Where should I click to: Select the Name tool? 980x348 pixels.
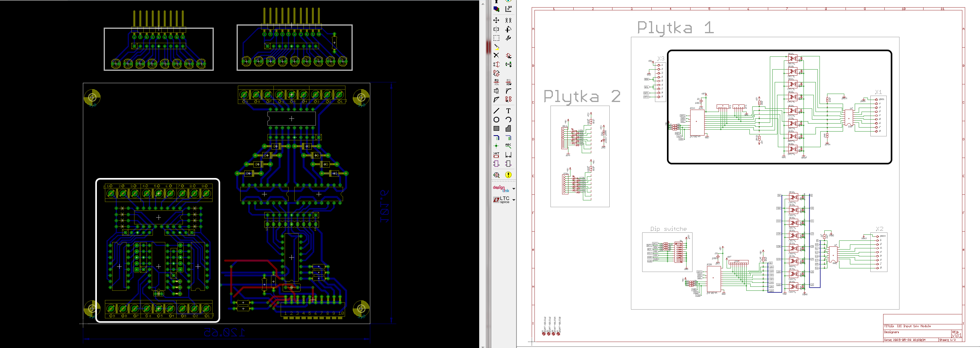496,82
